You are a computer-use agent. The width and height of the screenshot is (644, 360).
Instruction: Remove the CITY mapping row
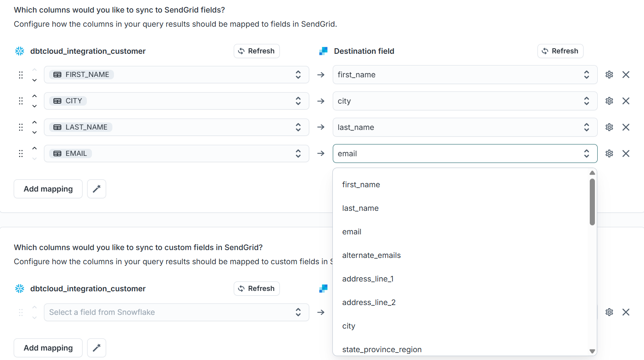click(x=626, y=101)
